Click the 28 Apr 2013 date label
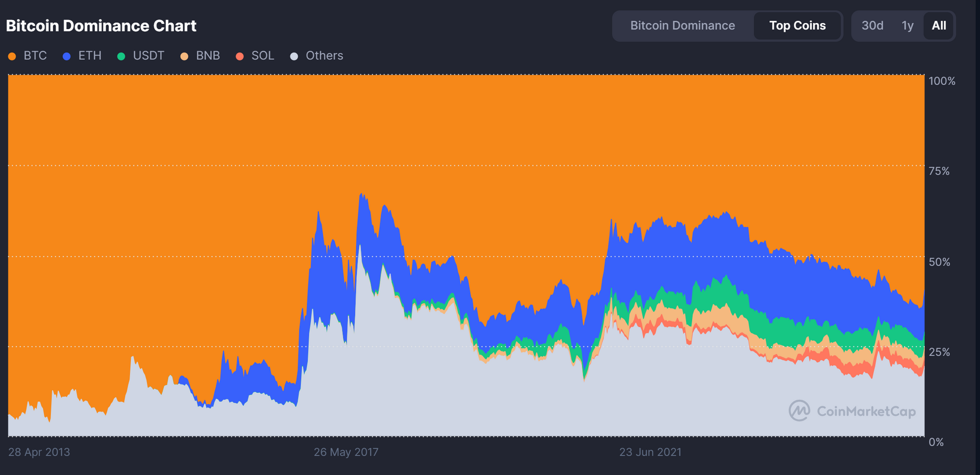The width and height of the screenshot is (980, 475). pos(39,452)
